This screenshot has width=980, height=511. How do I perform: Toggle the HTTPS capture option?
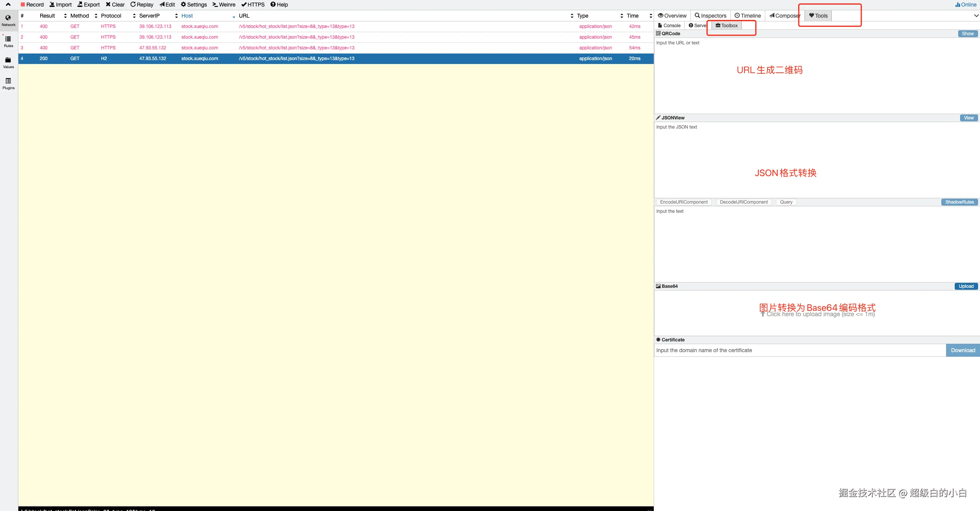253,5
